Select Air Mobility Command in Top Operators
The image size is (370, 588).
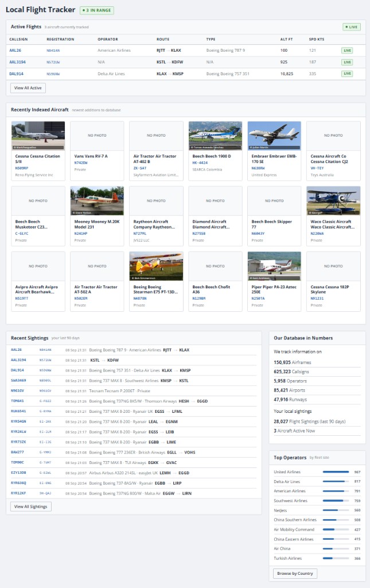(294, 530)
